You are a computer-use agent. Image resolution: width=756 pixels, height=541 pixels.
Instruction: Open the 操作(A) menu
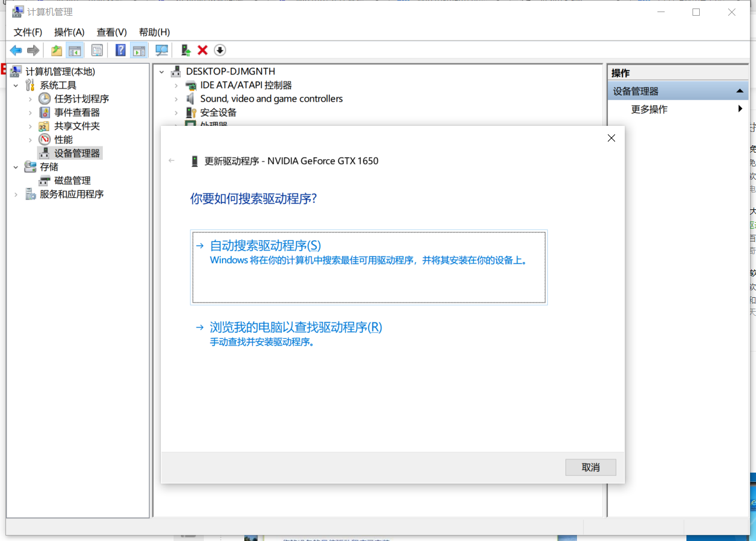pyautogui.click(x=69, y=32)
